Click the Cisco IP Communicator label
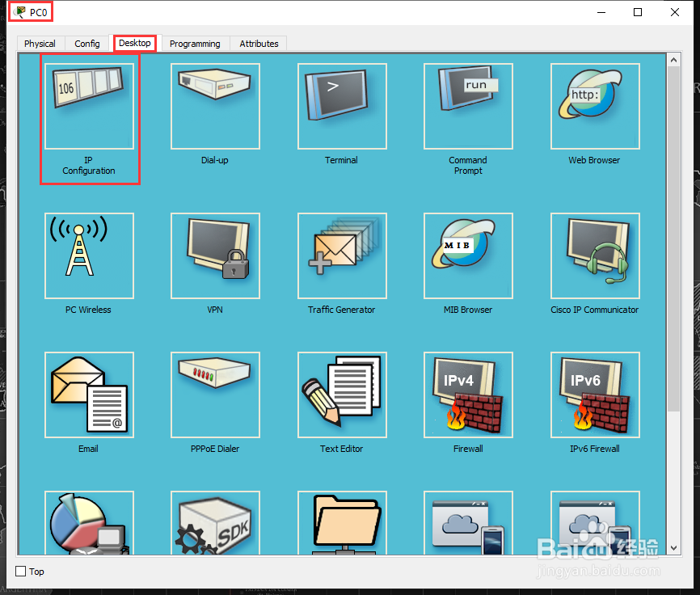The image size is (700, 595). click(x=595, y=310)
